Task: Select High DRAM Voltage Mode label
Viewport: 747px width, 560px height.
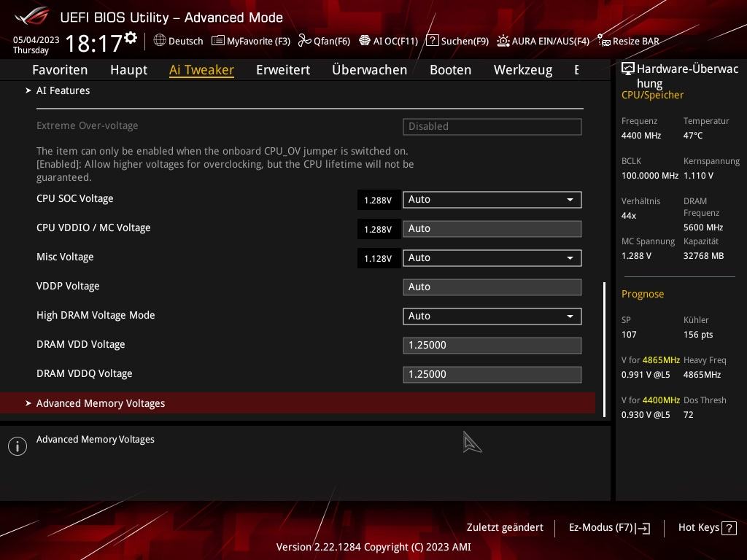Action: [x=96, y=315]
